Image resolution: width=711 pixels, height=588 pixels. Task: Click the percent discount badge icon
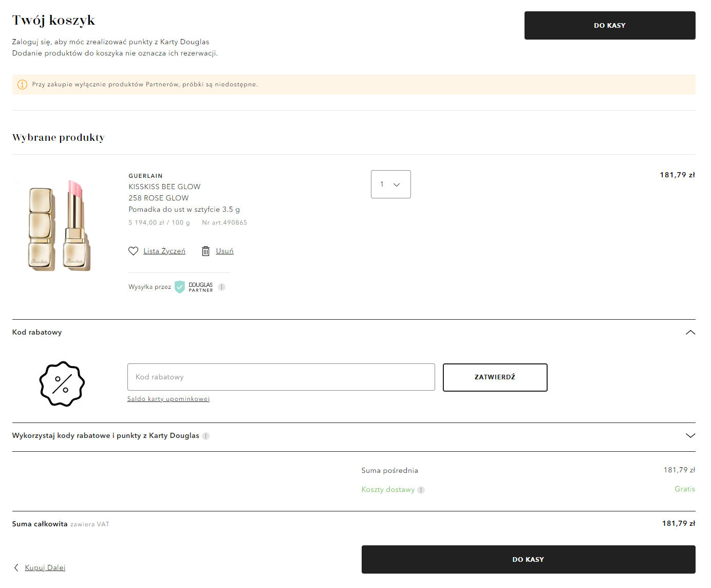click(x=62, y=383)
